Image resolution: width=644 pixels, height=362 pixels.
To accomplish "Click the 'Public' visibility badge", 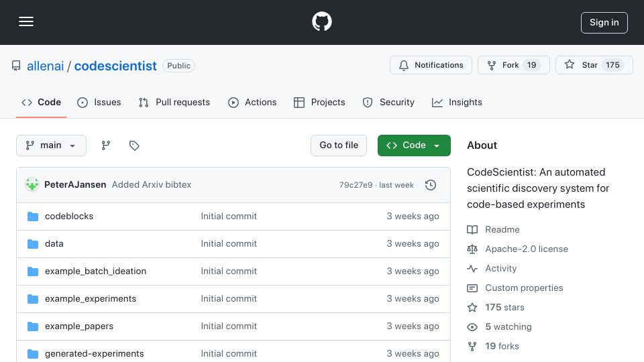I will coord(178,66).
